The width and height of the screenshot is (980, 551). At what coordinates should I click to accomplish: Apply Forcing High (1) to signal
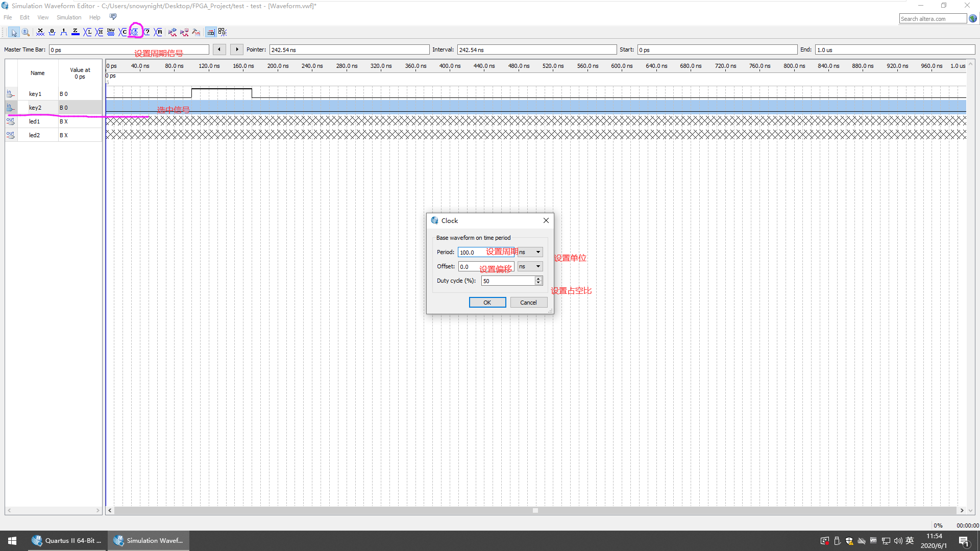[x=64, y=32]
